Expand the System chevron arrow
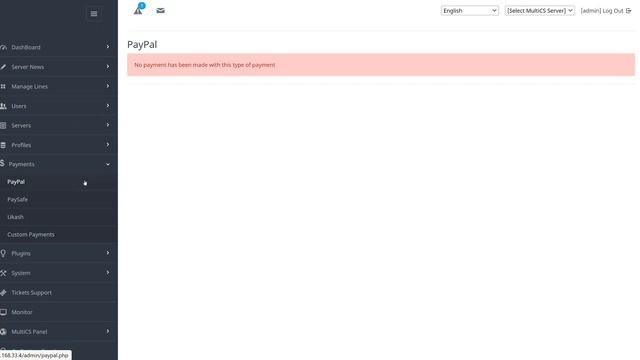 108,273
